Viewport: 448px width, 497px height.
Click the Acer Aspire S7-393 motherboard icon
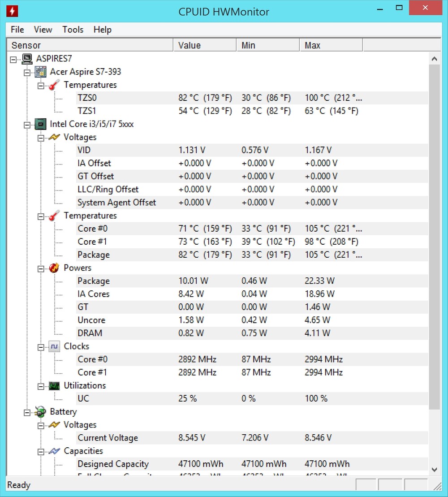click(x=41, y=72)
